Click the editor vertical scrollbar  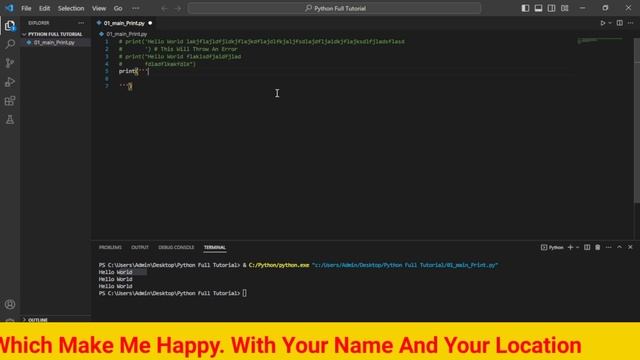[x=637, y=120]
